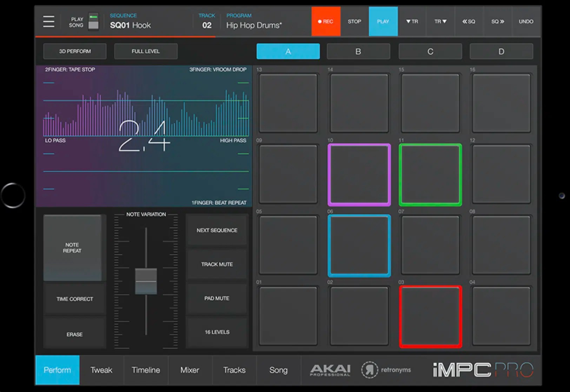Screen dimensions: 570x392
Task: Select previous track with the ▼TR control
Action: (412, 21)
